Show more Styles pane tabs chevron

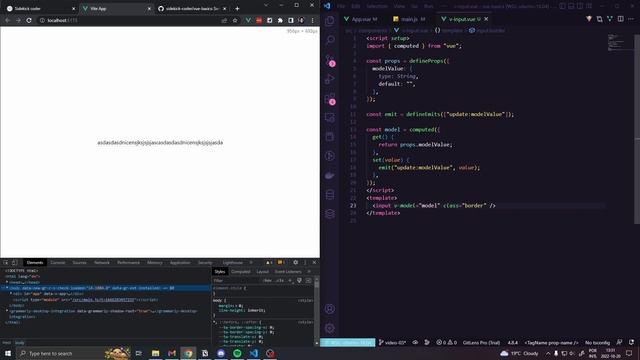pos(309,271)
